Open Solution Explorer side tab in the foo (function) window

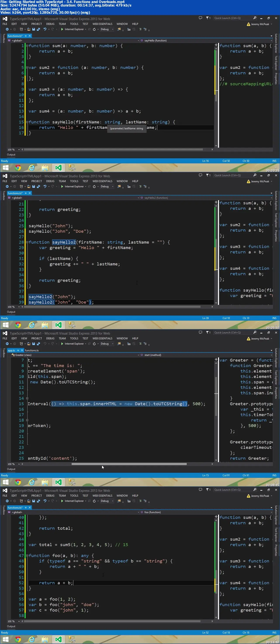point(276,515)
